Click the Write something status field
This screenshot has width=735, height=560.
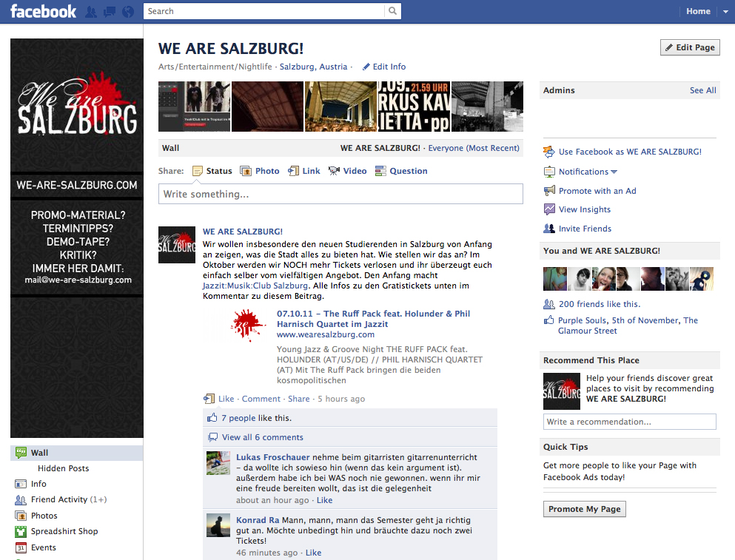pyautogui.click(x=340, y=194)
